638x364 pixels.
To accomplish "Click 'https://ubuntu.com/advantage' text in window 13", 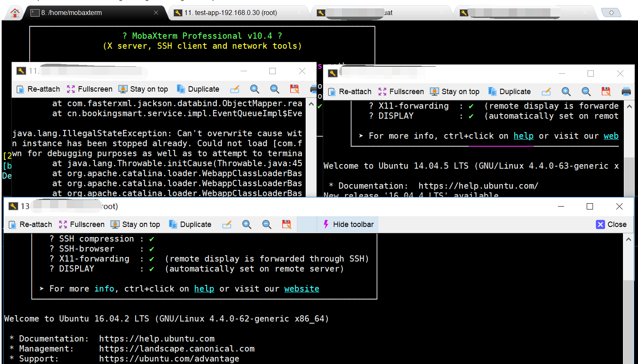I will 169,359.
